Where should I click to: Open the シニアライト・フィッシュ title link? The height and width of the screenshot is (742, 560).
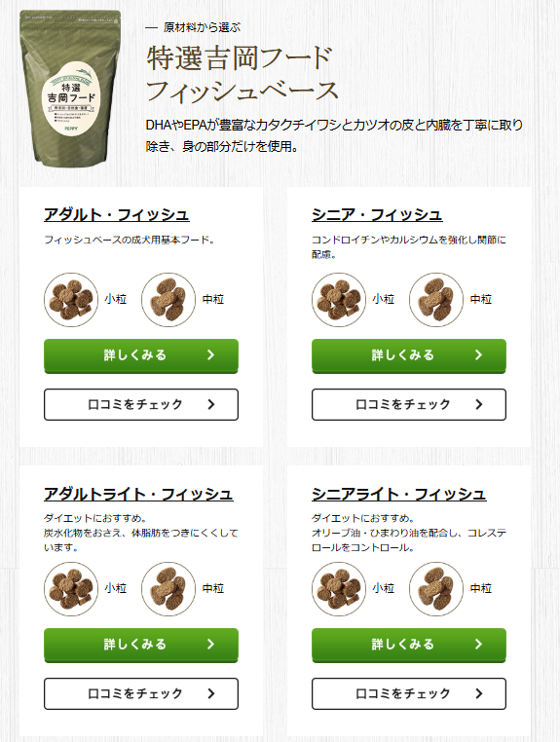398,494
